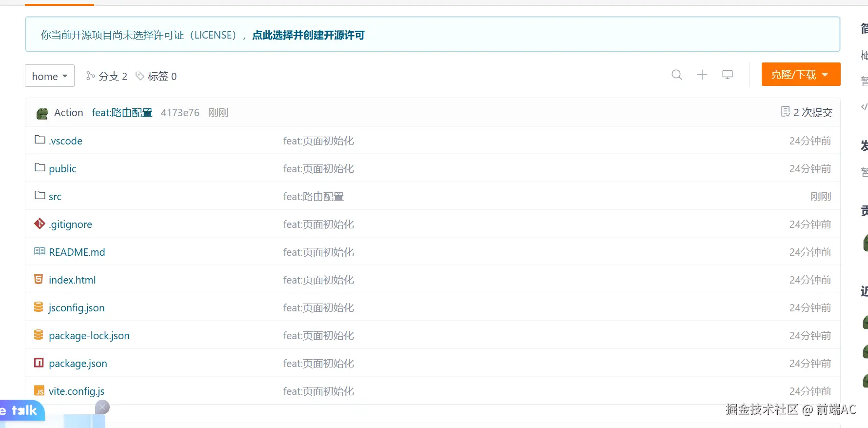Click the Action author name
Screen dimensions: 868x428
tap(69, 113)
